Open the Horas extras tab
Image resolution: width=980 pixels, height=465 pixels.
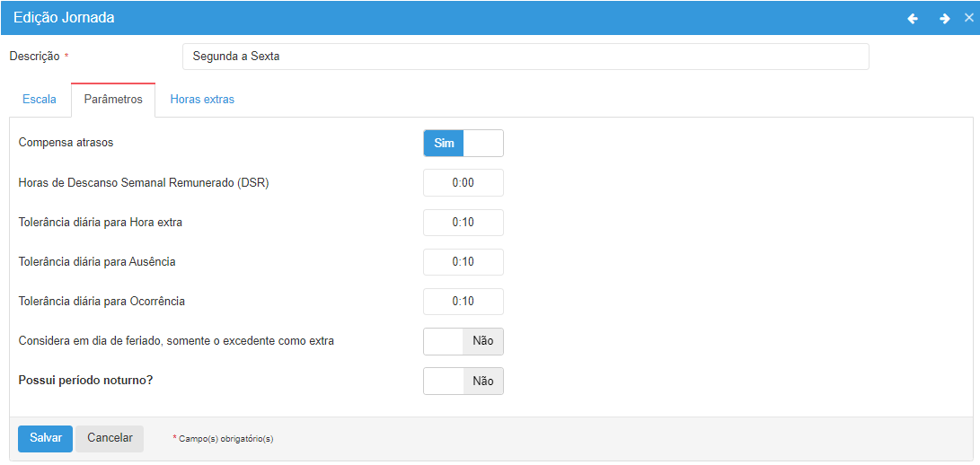click(202, 100)
